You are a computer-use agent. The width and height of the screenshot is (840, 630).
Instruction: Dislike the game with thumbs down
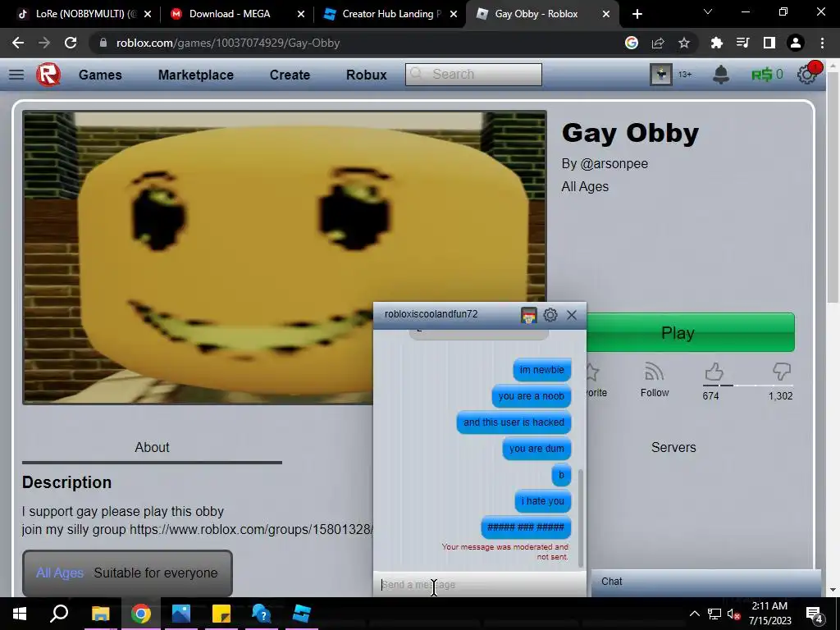(x=782, y=372)
